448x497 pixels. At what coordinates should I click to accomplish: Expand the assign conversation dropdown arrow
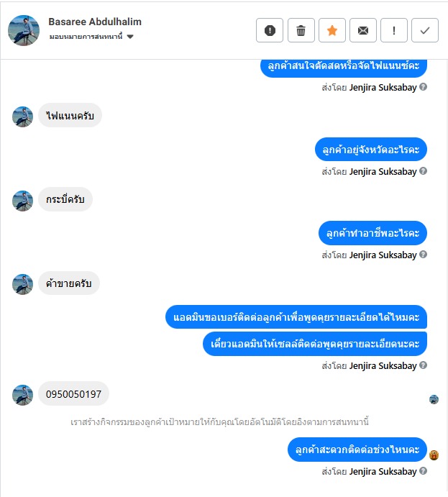(x=130, y=37)
